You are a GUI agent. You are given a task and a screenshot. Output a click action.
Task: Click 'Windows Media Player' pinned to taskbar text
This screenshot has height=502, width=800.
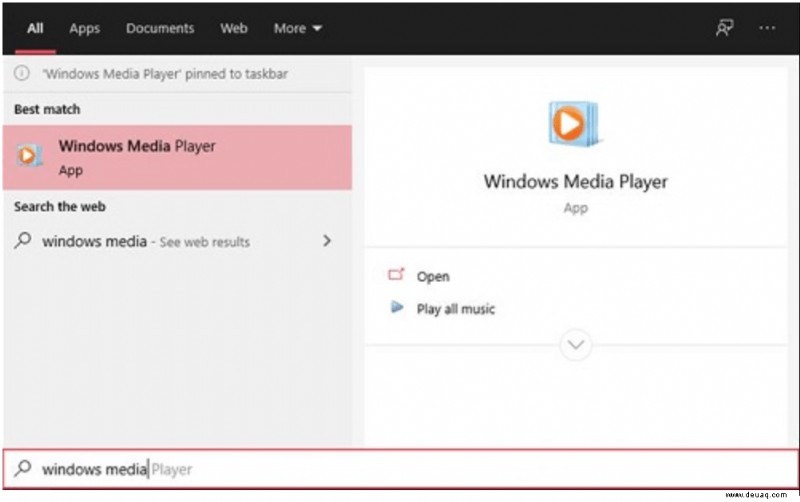(165, 73)
